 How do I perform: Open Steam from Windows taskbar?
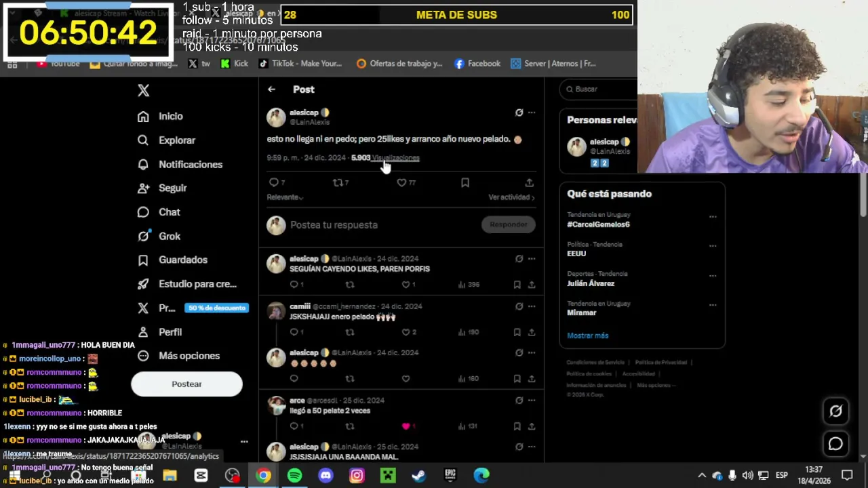418,476
